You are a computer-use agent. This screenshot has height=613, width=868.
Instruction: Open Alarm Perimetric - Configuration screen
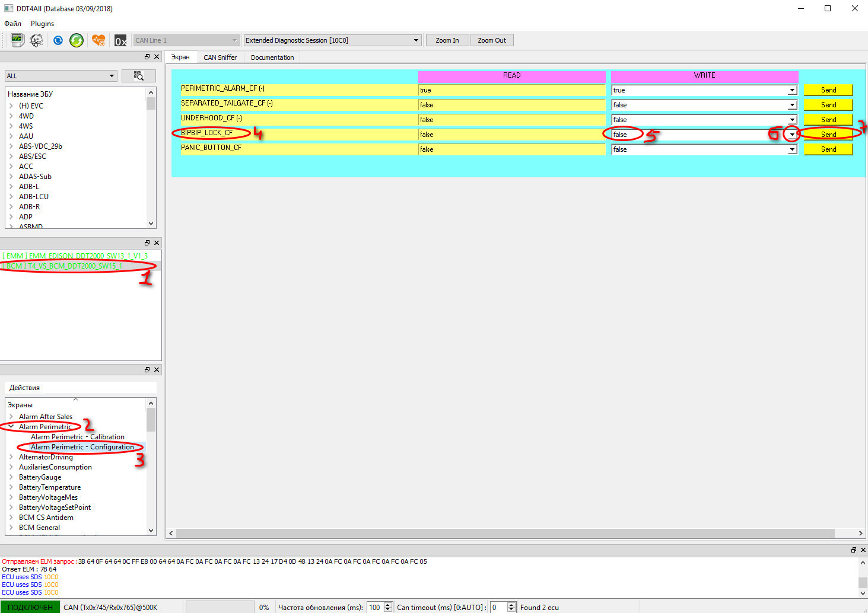pos(82,447)
